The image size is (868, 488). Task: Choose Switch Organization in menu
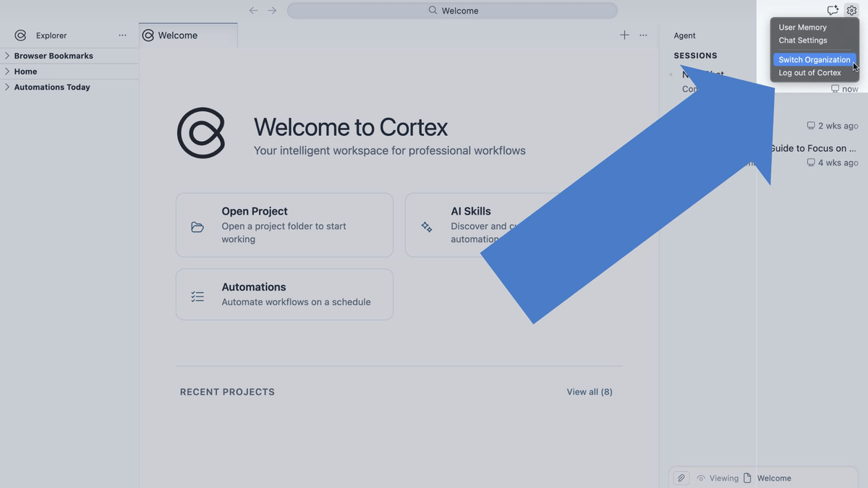click(x=814, y=60)
